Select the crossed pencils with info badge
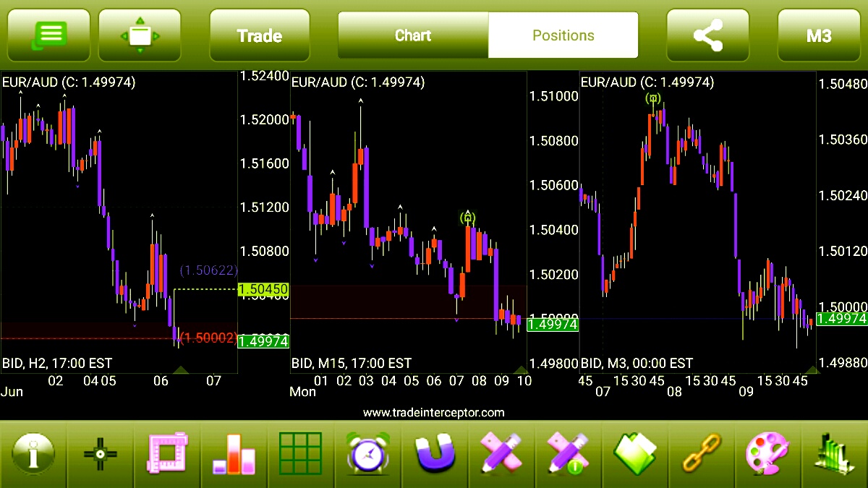This screenshot has width=868, height=488. (569, 454)
